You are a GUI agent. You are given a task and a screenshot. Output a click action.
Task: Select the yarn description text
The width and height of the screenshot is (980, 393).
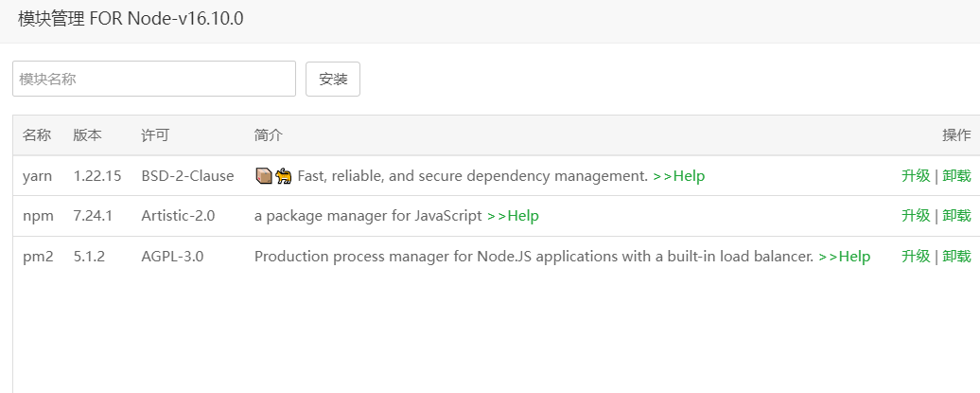pos(473,176)
